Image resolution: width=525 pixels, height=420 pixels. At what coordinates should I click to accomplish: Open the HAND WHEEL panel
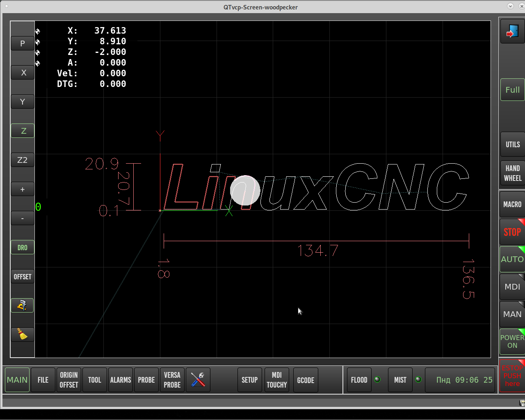point(512,173)
